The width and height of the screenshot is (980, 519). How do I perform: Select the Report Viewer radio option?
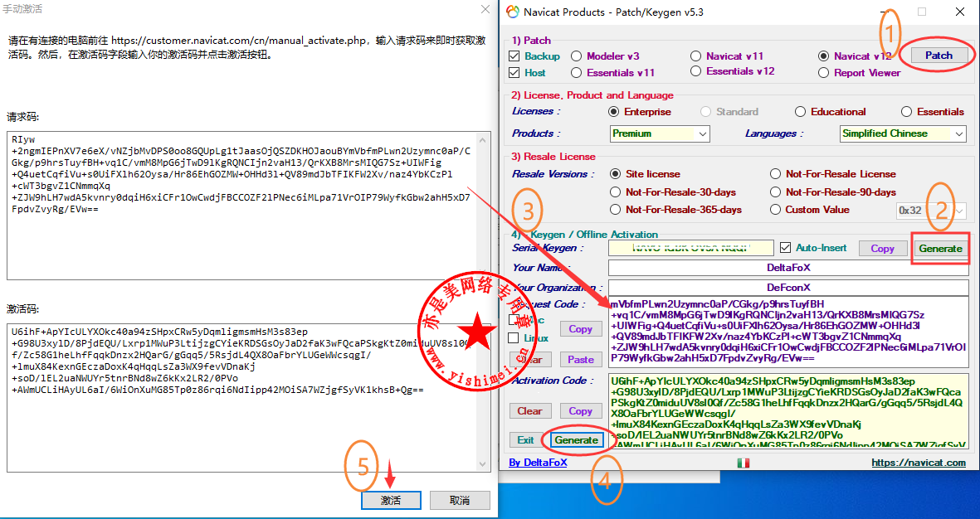pos(824,73)
